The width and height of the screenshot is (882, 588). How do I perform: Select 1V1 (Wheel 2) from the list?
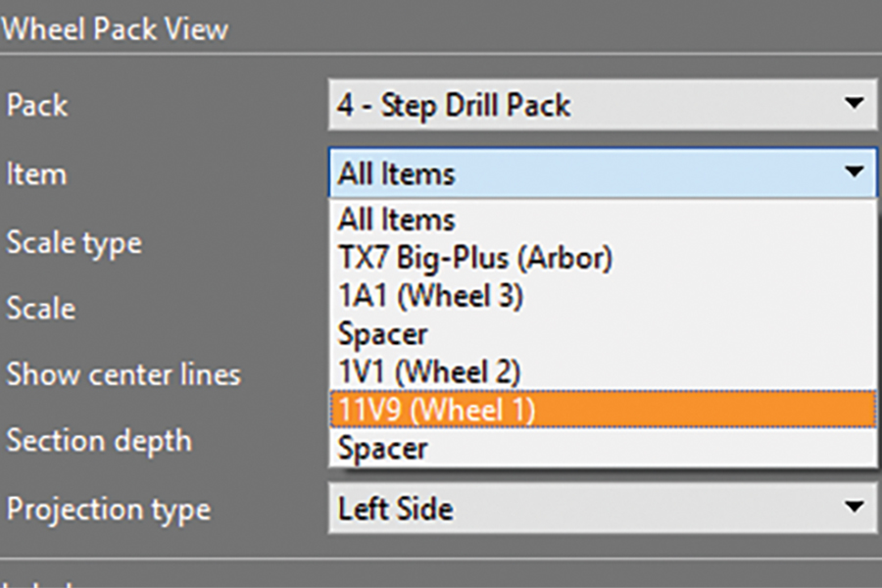click(429, 372)
